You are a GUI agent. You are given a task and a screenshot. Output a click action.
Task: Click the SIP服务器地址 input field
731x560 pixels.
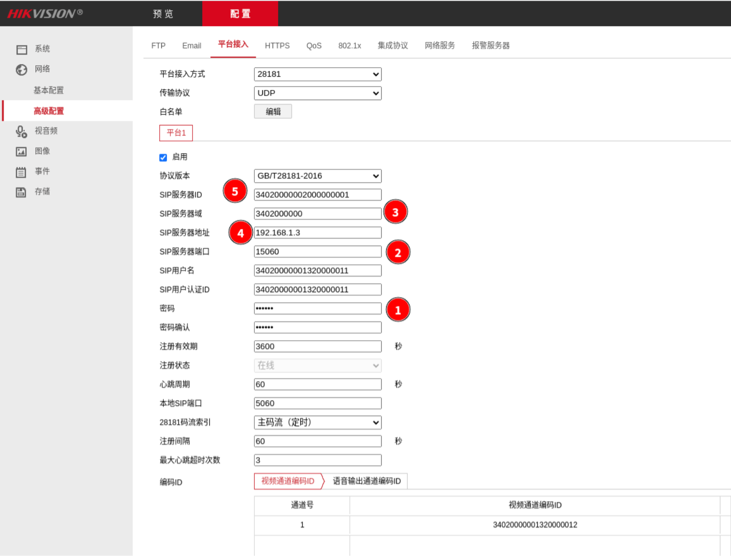pyautogui.click(x=317, y=233)
